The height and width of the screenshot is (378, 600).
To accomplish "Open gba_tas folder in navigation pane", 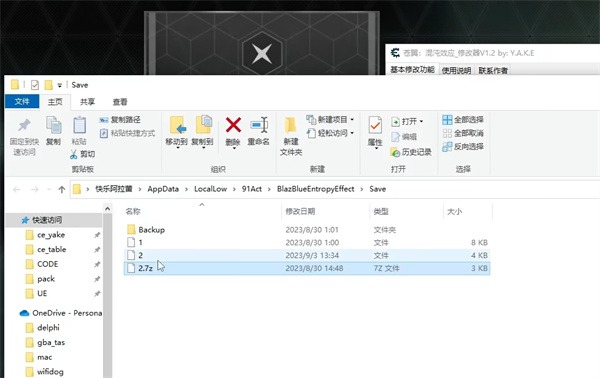I will [x=51, y=342].
